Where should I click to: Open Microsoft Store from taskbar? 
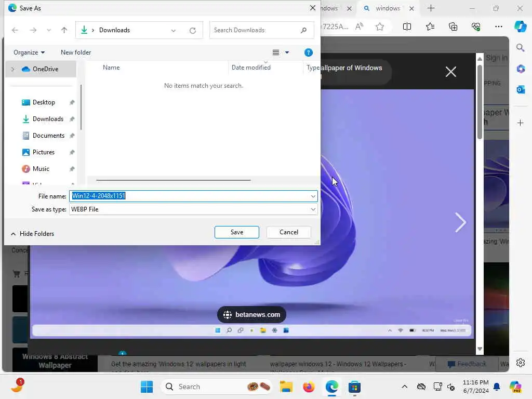(x=354, y=387)
